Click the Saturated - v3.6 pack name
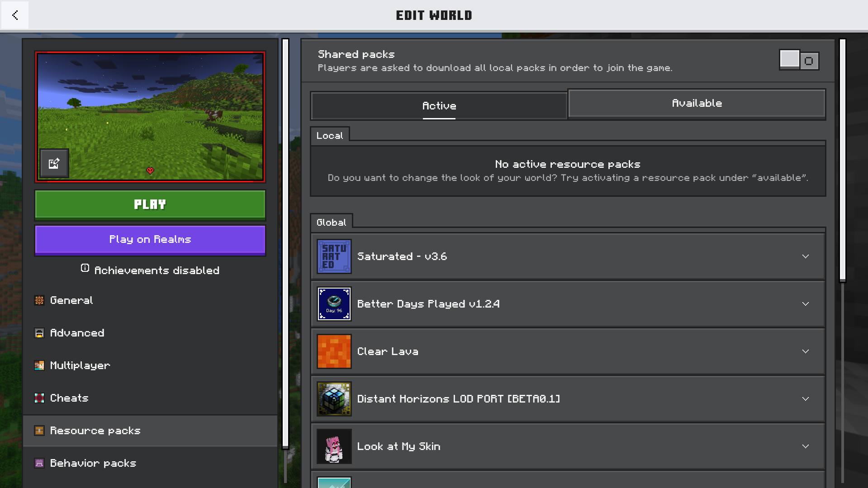This screenshot has height=488, width=868. coord(402,256)
